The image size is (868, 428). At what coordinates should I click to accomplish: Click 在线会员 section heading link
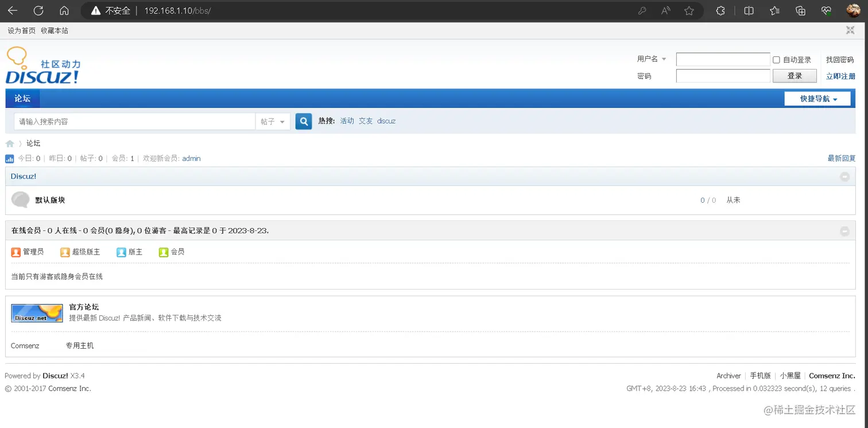[26, 230]
